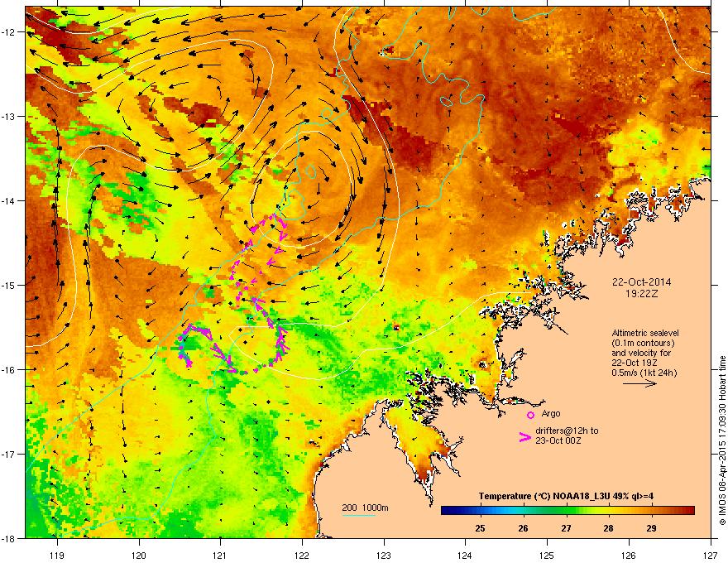Screen dimensions: 728x563
Task: Click the -14 latitude axis label
Action: pos(8,201)
